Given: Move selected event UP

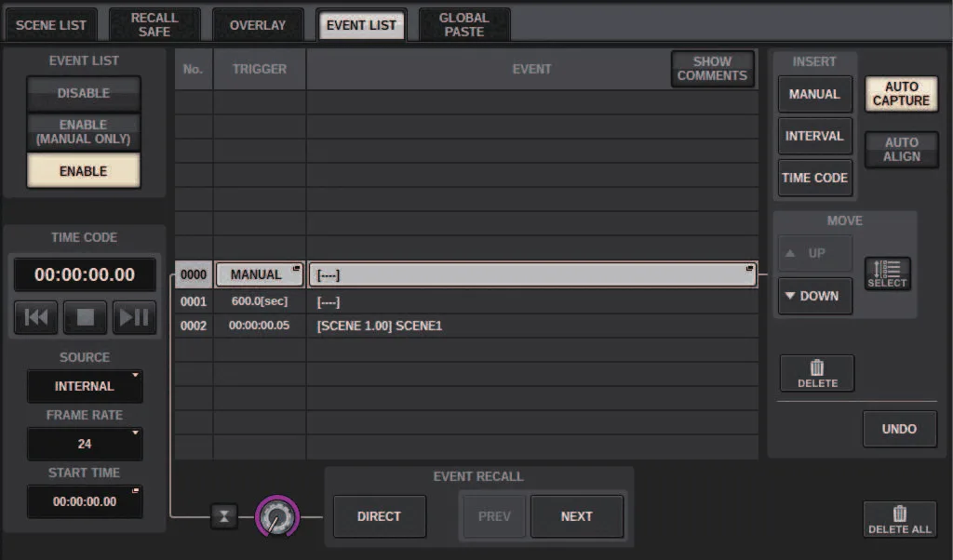Looking at the screenshot, I should [815, 253].
